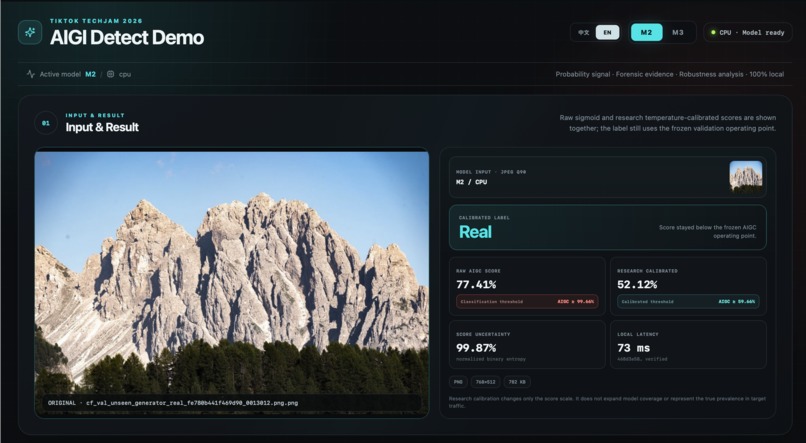Click the research calibrated value 52.12%

pyautogui.click(x=637, y=284)
